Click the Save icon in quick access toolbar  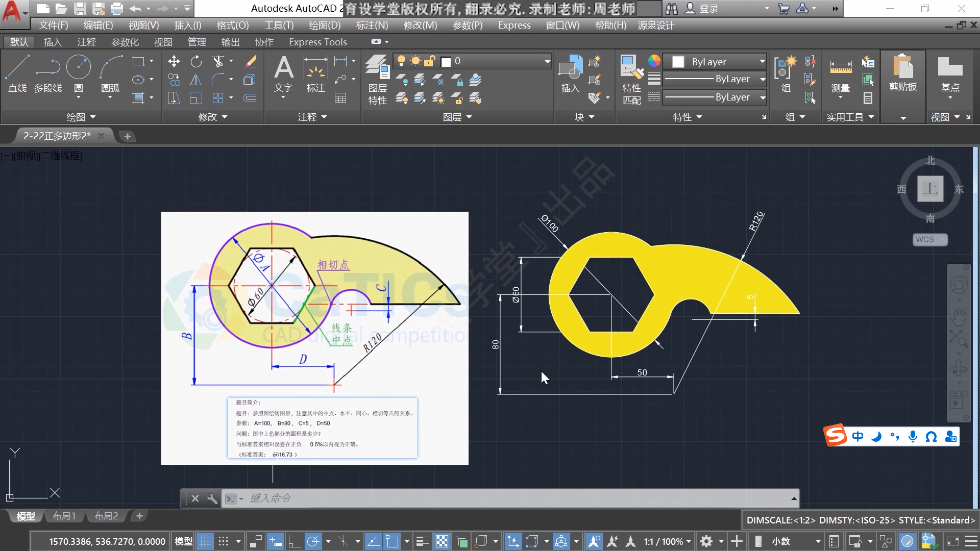click(79, 8)
